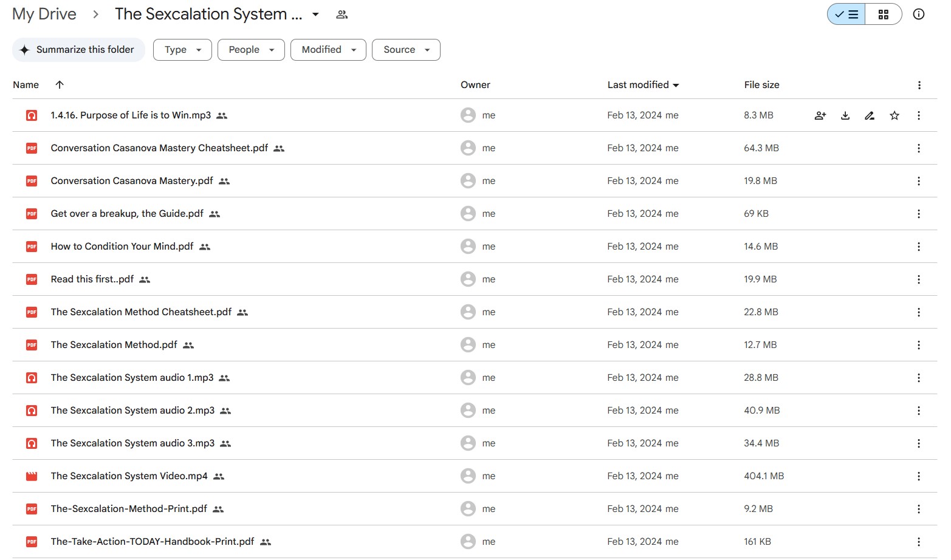Open more actions for Sexcalation System Video.mp4
Screen dimensions: 951x560
pyautogui.click(x=918, y=476)
